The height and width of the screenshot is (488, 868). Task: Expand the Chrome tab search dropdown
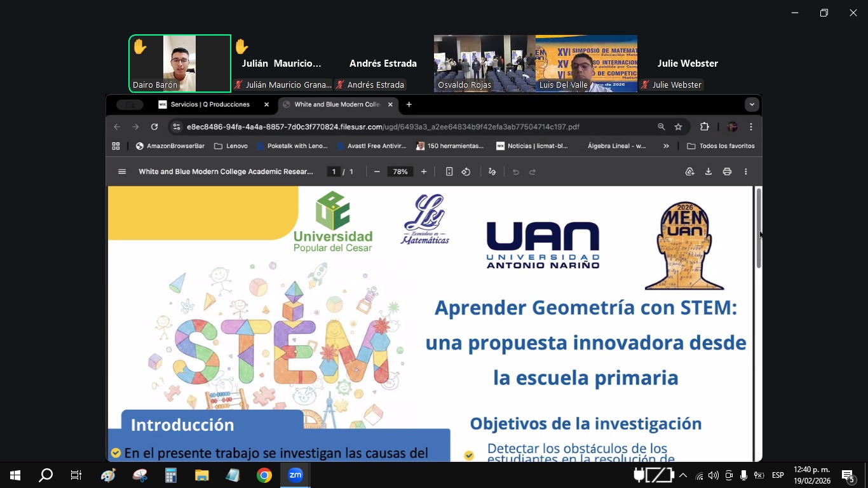click(x=752, y=104)
